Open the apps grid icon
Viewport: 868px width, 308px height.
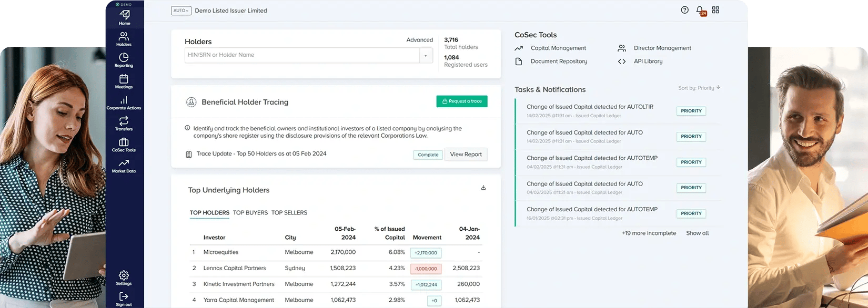tap(715, 10)
